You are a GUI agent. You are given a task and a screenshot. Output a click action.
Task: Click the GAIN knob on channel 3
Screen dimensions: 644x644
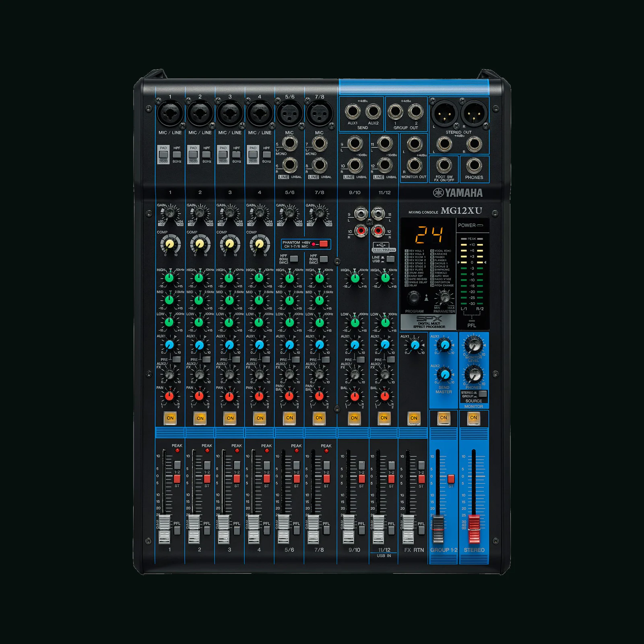click(230, 212)
